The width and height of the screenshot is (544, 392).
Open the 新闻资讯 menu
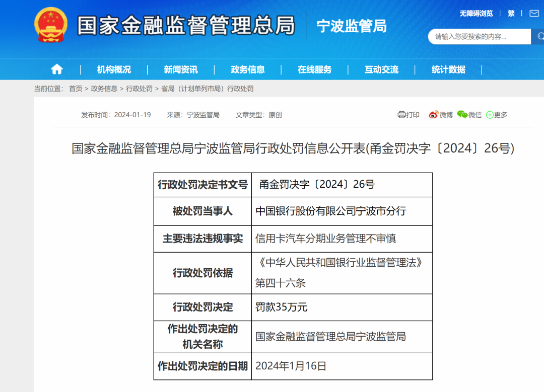(181, 69)
